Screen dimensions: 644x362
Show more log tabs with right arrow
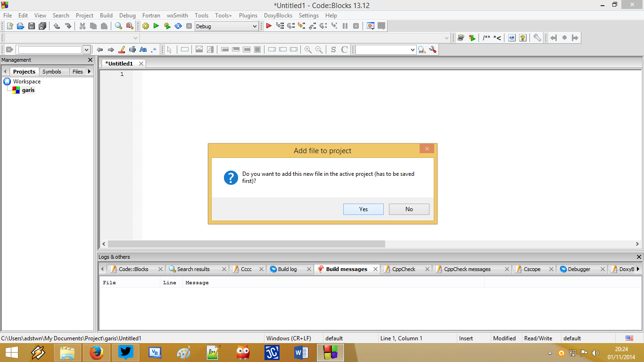coord(638,269)
